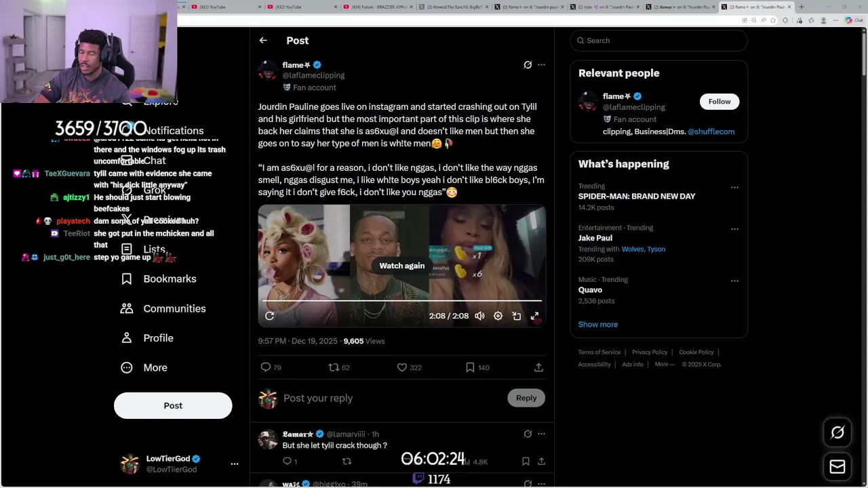Open the @shufflecom link in bio
The image size is (868, 488).
pos(711,131)
